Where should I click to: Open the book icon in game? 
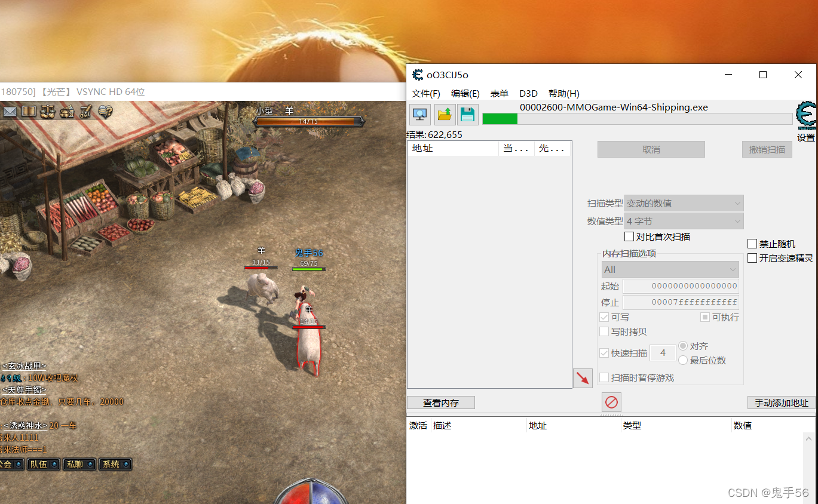coord(29,112)
